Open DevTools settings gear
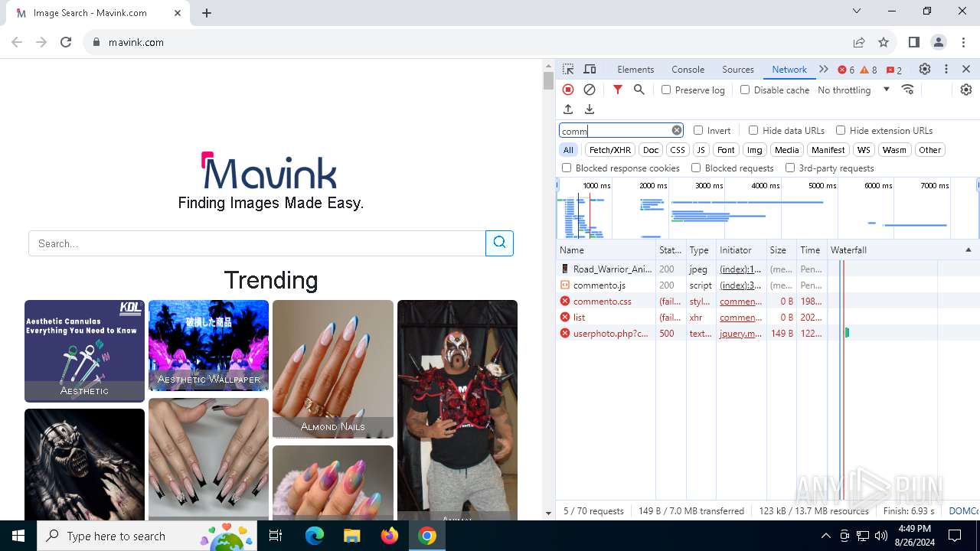This screenshot has height=551, width=980. pos(925,69)
